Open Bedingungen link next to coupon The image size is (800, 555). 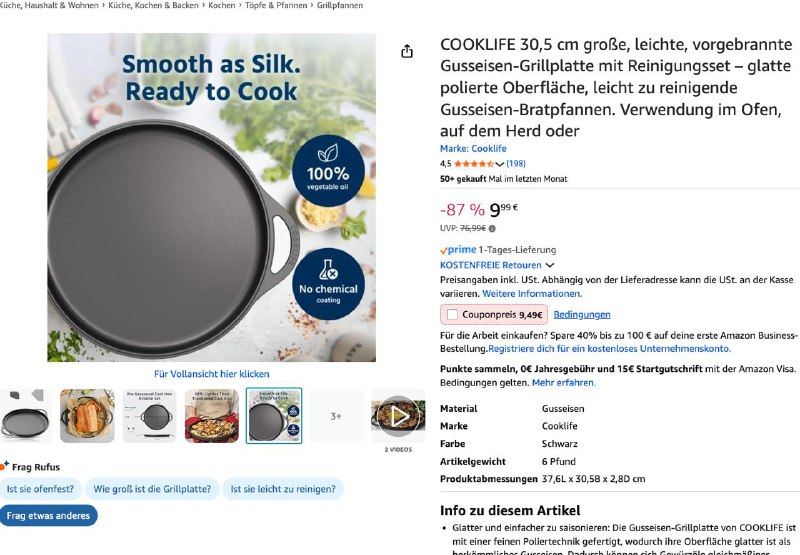click(581, 315)
